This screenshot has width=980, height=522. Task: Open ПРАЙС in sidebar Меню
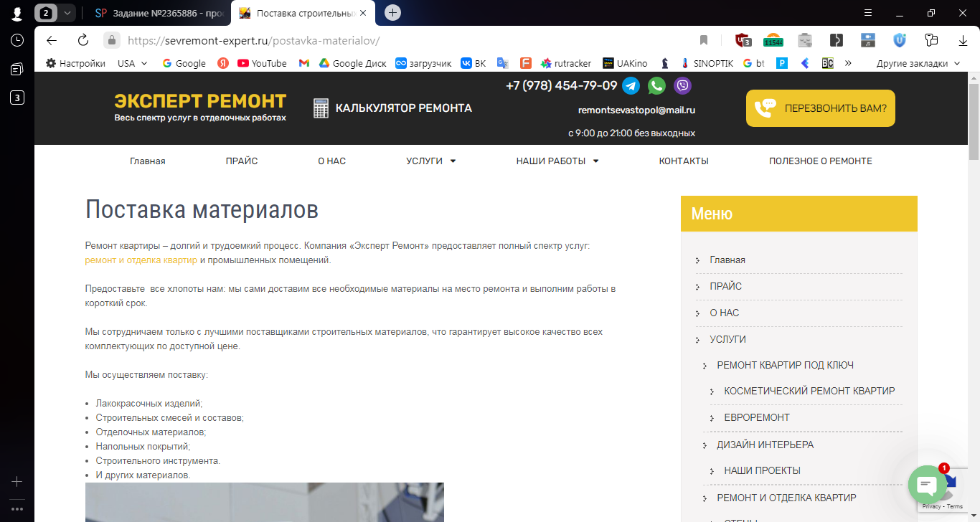726,286
